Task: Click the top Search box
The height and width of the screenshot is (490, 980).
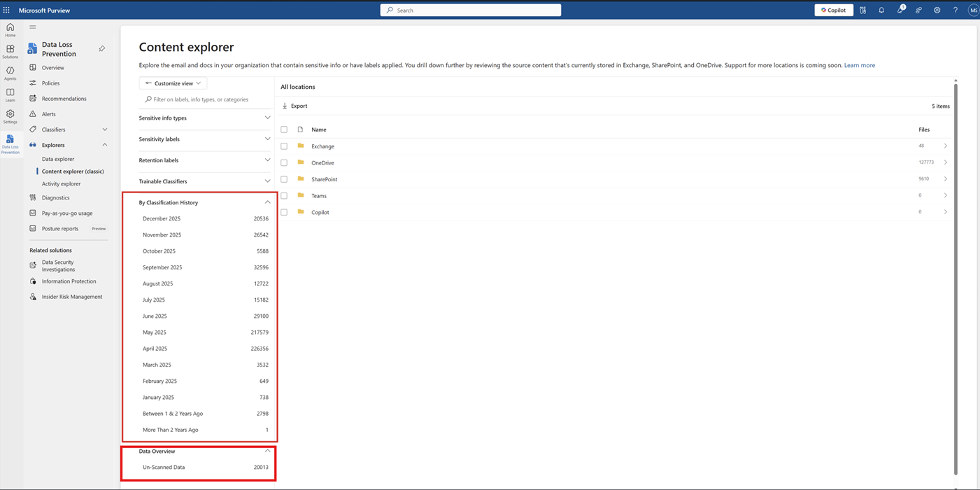Action: click(471, 10)
